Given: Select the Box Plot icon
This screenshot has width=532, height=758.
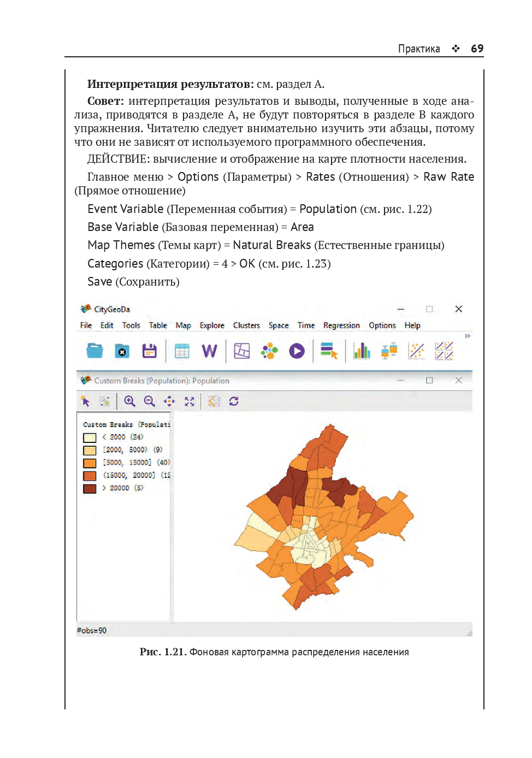Looking at the screenshot, I should coord(389,351).
